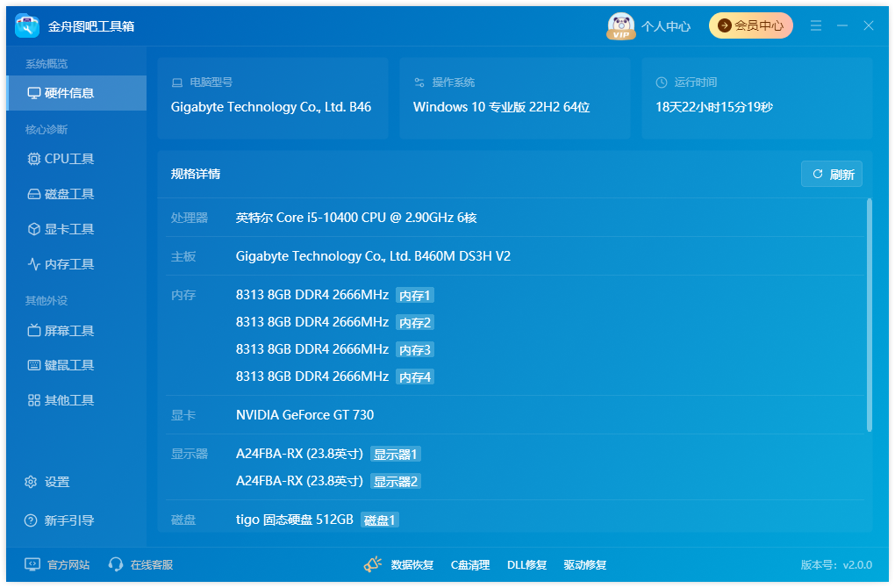The width and height of the screenshot is (895, 588).
Task: Visit 官方网站 official website
Action: pos(57,564)
